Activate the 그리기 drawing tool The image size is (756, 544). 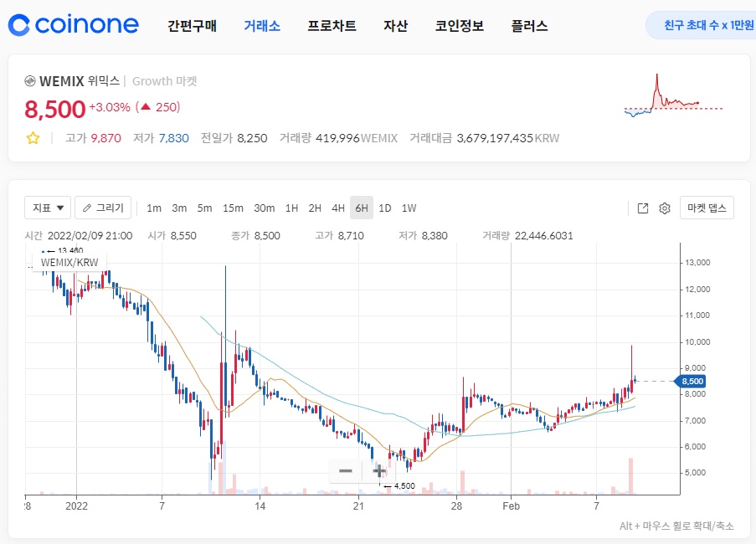pyautogui.click(x=103, y=208)
